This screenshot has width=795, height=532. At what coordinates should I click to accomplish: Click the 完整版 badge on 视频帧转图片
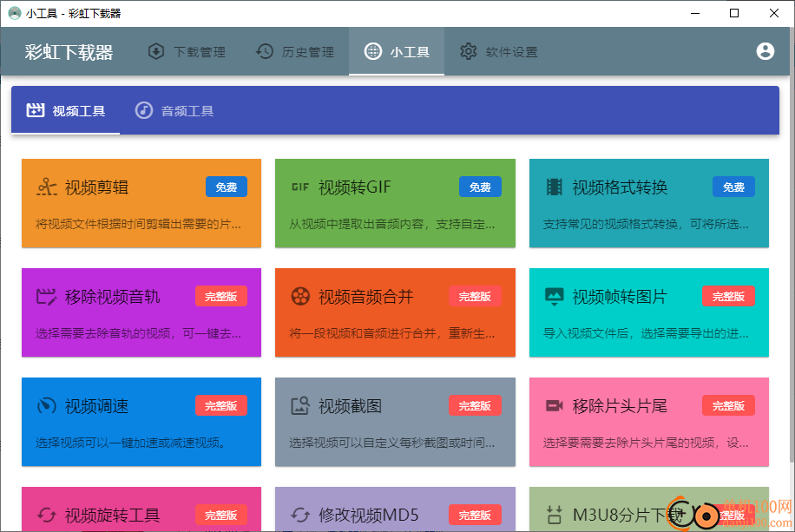coord(728,296)
